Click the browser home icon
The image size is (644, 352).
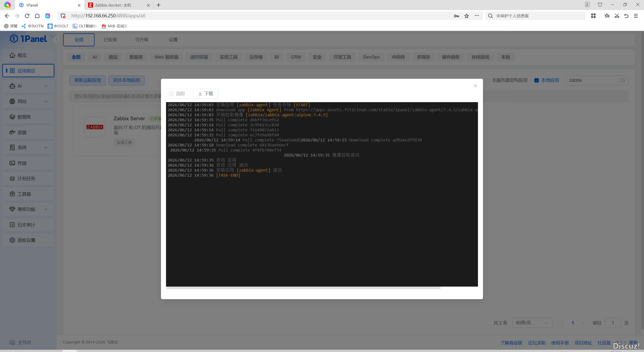click(x=37, y=16)
